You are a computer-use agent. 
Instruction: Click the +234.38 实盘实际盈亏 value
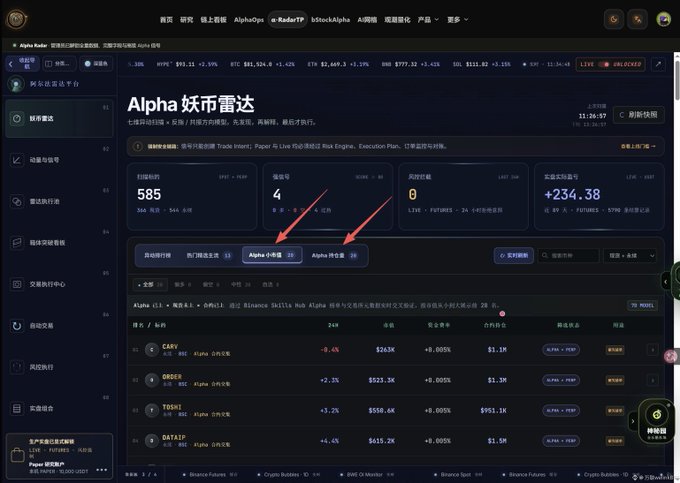point(572,195)
